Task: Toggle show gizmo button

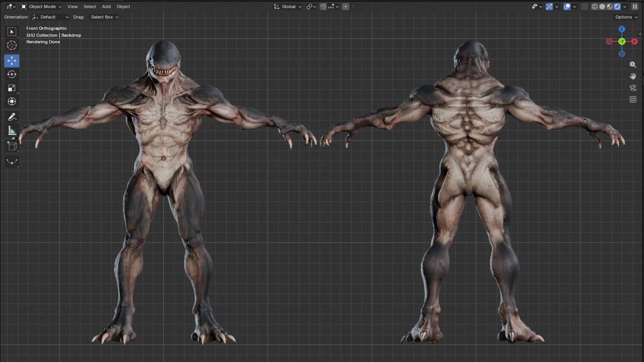Action: point(549,7)
